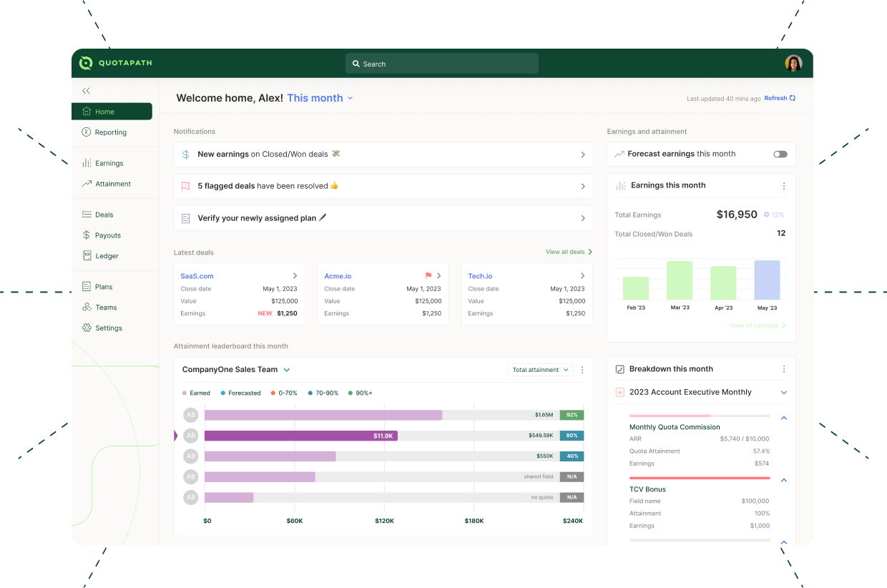Click the May '23 earnings bar
Screen dimensions: 887x588
click(767, 280)
